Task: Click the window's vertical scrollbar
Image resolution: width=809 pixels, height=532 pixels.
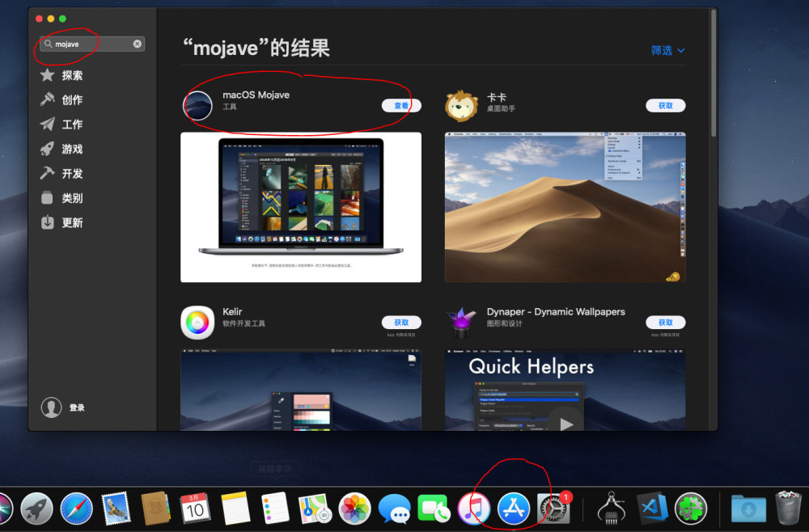Action: click(x=714, y=74)
